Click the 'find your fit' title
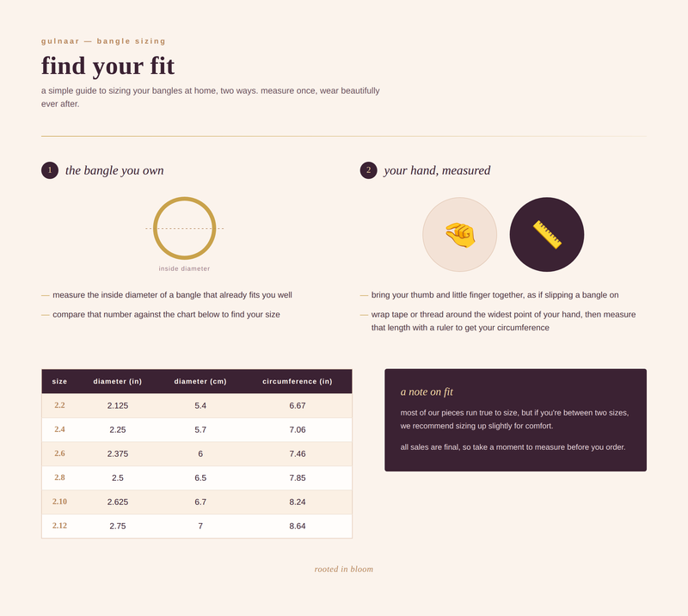This screenshot has height=616, width=688. (x=108, y=66)
